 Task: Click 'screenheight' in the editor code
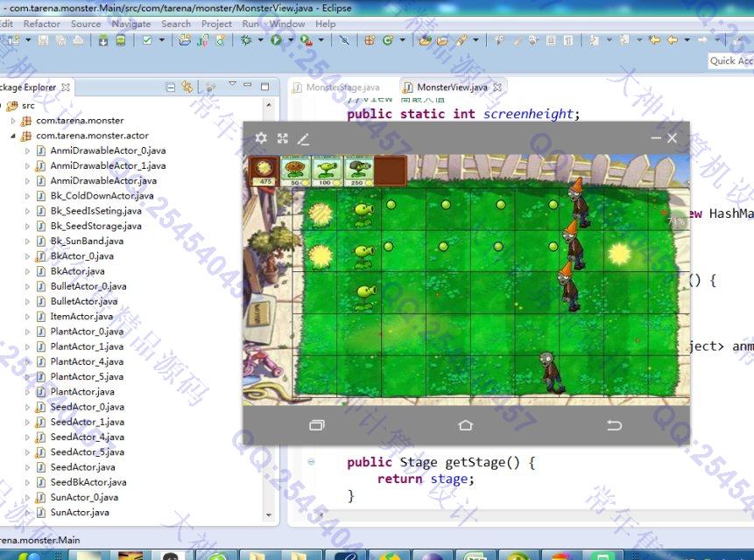coord(528,114)
